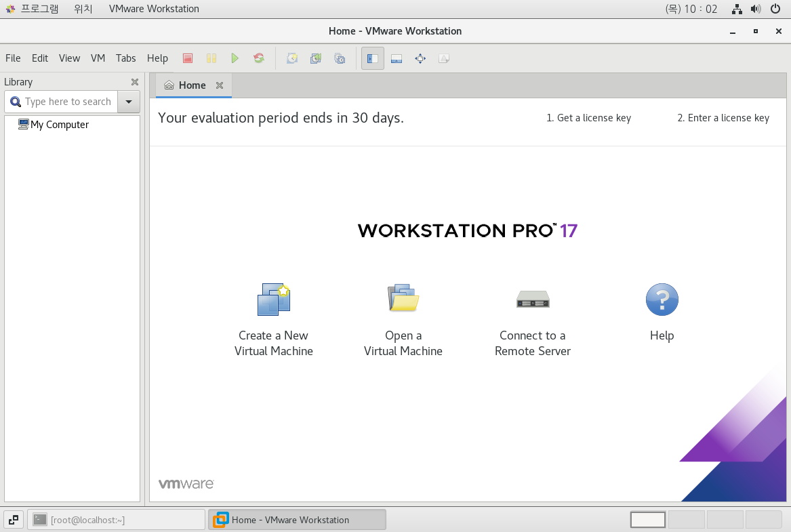This screenshot has width=791, height=532.
Task: Enter full screen mode via toolbar icon
Action: coord(420,58)
